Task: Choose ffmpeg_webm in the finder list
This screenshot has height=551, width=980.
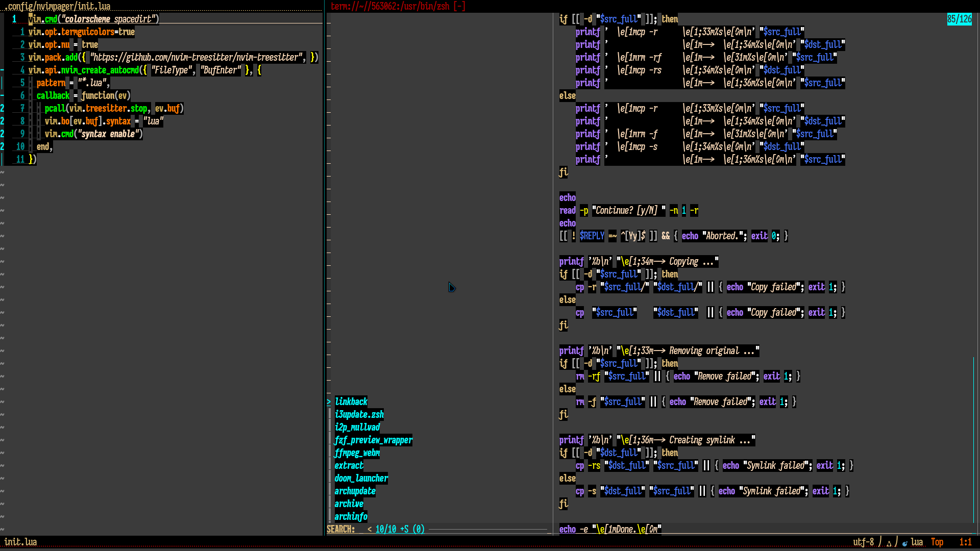Action: coord(357,453)
